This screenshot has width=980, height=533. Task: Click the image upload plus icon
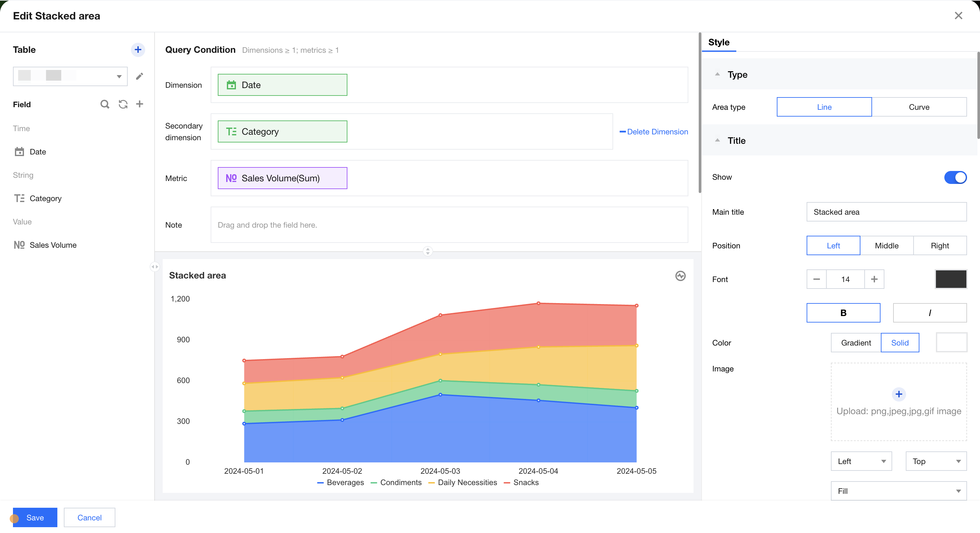coord(899,394)
